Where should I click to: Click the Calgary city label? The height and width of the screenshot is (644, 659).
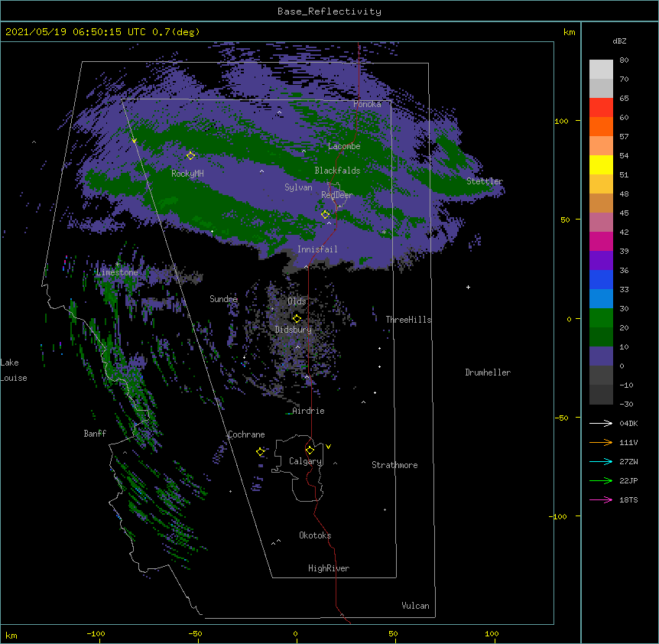[305, 461]
